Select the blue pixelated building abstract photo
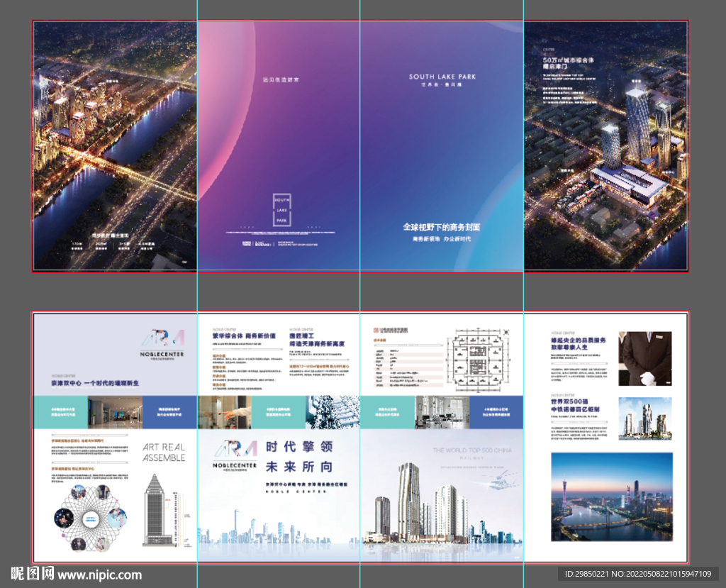This screenshot has height=588, width=726. 333,412
